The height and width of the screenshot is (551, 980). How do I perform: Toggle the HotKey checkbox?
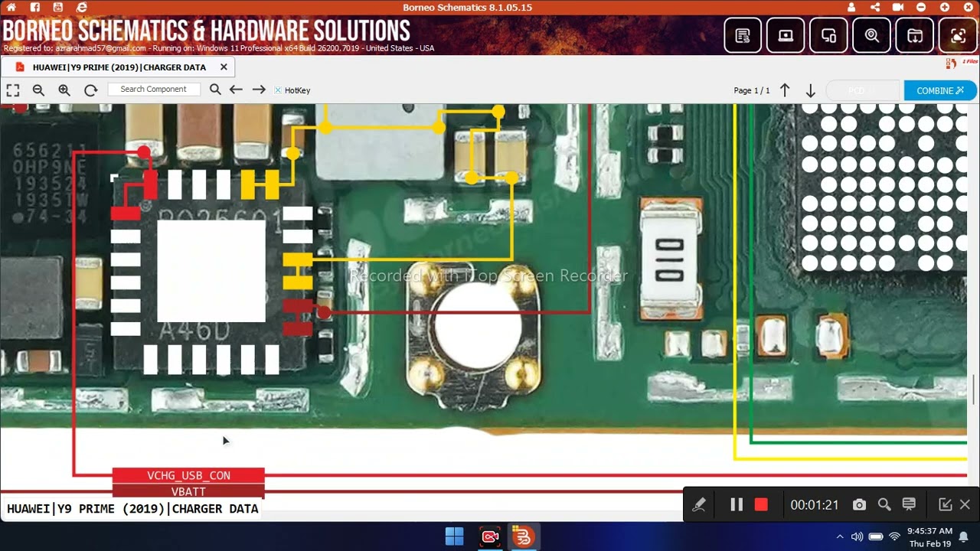point(278,90)
